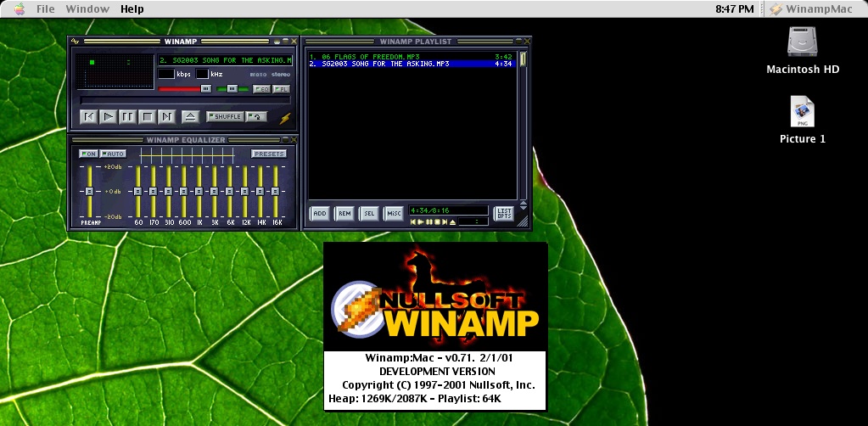Open the Help menu
Viewport: 868px width, 426px height.
132,8
